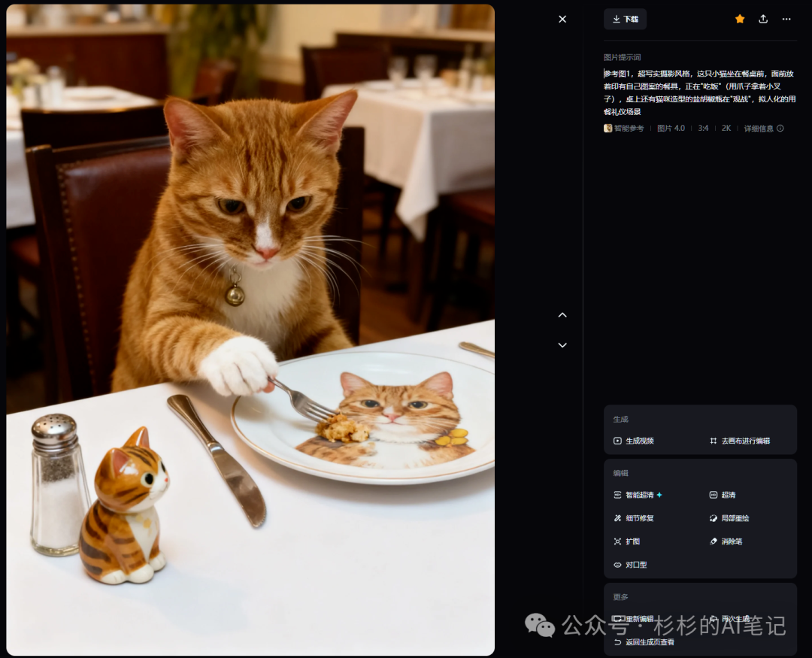Click the prompt text starting with 参考图1
Viewport: 812px width, 658px height.
coord(700,92)
